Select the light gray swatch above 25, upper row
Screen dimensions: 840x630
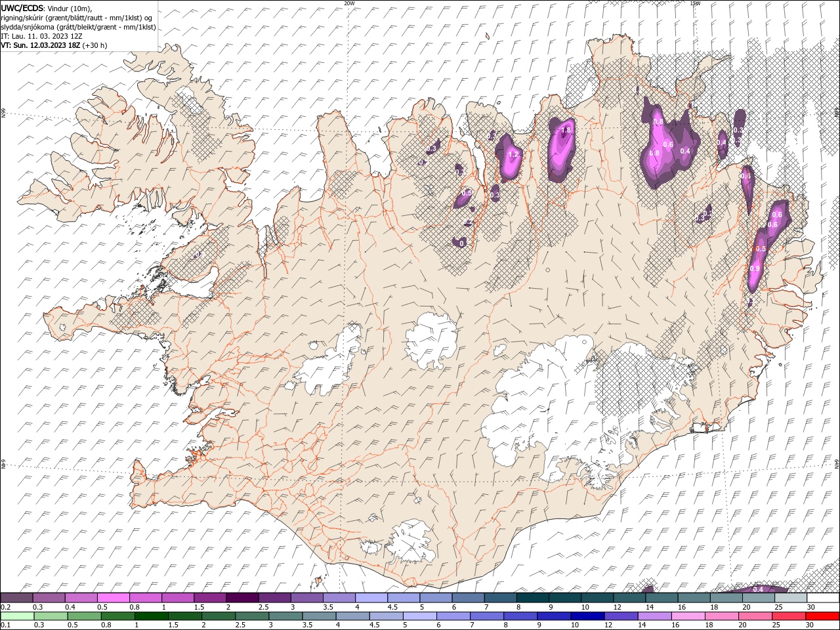(791, 598)
